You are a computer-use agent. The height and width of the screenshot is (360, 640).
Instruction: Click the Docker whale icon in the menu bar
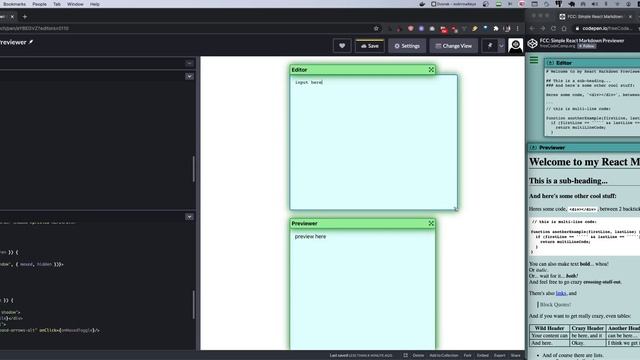pyautogui.click(x=422, y=4)
